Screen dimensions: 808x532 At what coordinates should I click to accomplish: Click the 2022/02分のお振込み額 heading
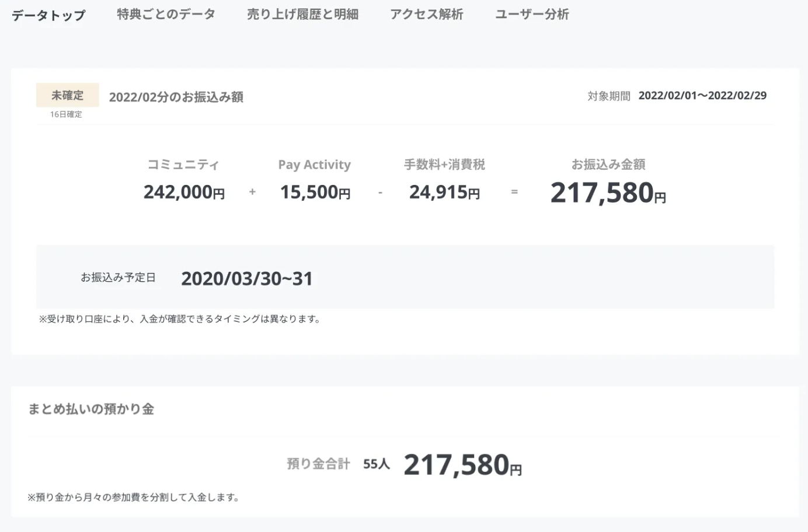click(x=176, y=97)
